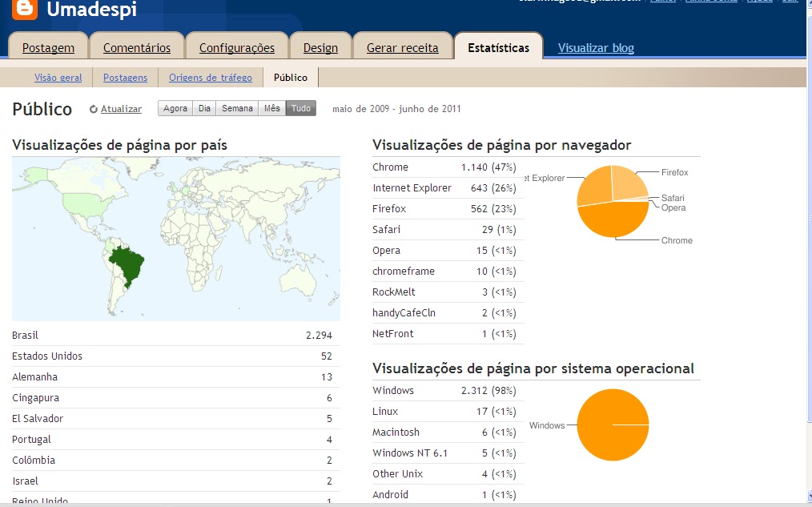
Task: Open the Postagem tab
Action: (48, 47)
